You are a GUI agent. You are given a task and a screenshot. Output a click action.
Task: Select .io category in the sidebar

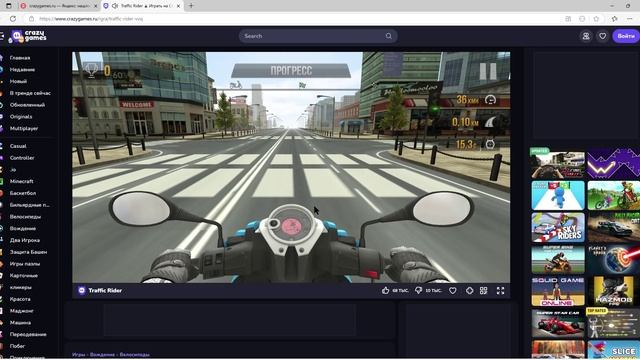pyautogui.click(x=13, y=170)
